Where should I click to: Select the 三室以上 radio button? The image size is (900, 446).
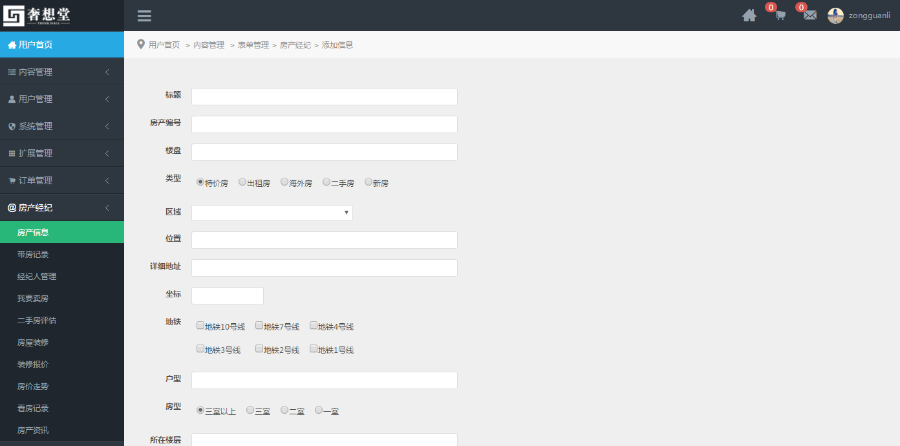pos(200,410)
